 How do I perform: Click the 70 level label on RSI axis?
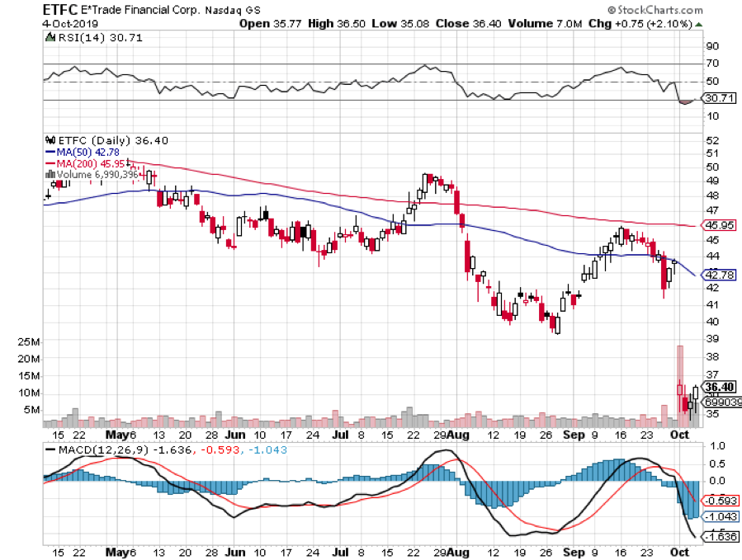pyautogui.click(x=712, y=63)
